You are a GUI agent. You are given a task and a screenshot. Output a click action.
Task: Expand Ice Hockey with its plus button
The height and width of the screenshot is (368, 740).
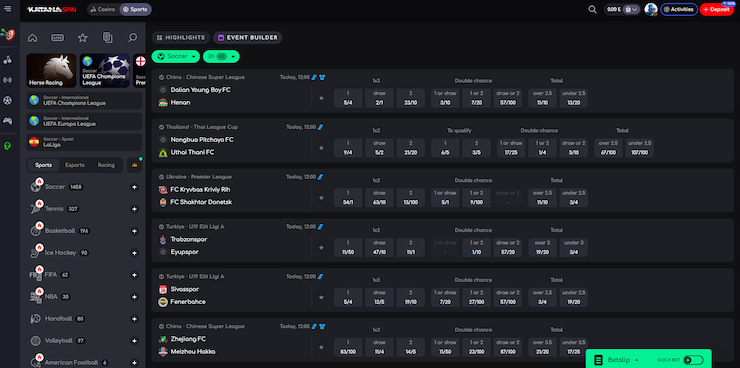(134, 253)
